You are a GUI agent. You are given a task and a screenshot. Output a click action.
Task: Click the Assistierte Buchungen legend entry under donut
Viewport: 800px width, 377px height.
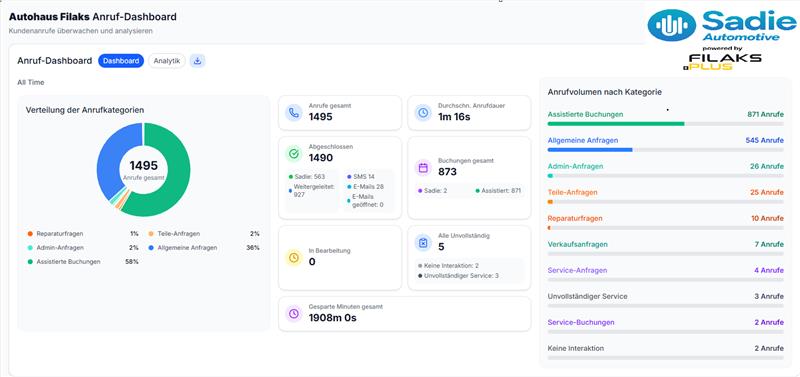coord(83,261)
